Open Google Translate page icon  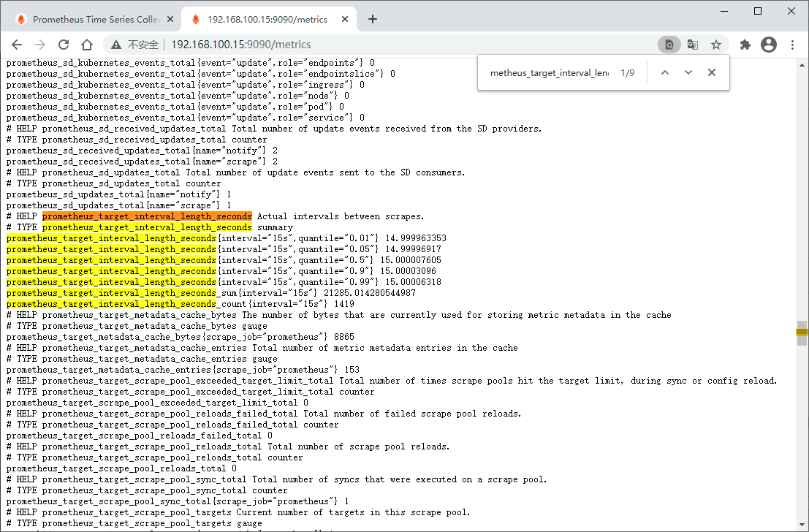click(x=693, y=45)
